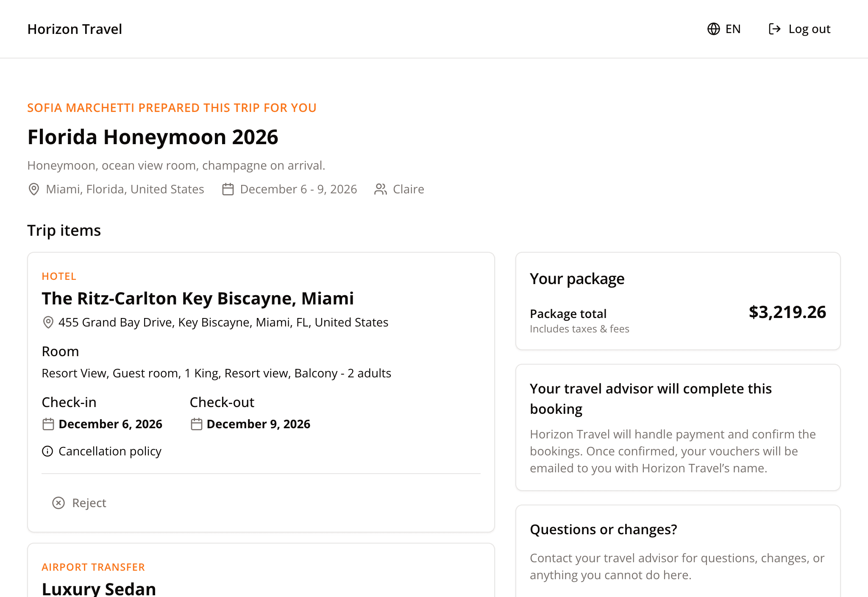Click the cancellation policy info icon
Image resolution: width=868 pixels, height=597 pixels.
(47, 451)
